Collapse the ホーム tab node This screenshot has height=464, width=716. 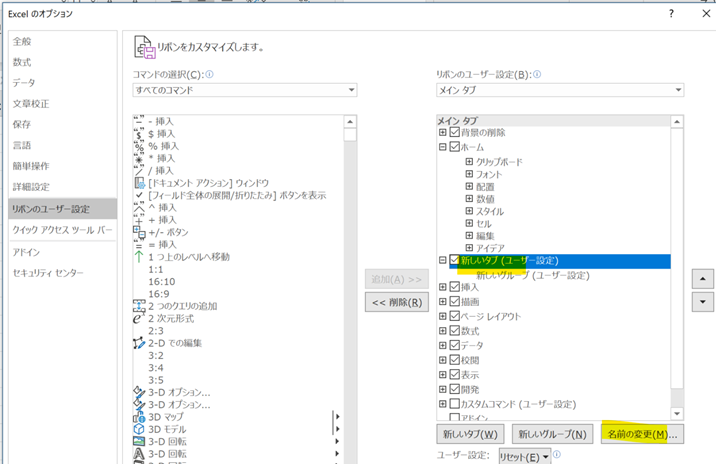tap(442, 147)
